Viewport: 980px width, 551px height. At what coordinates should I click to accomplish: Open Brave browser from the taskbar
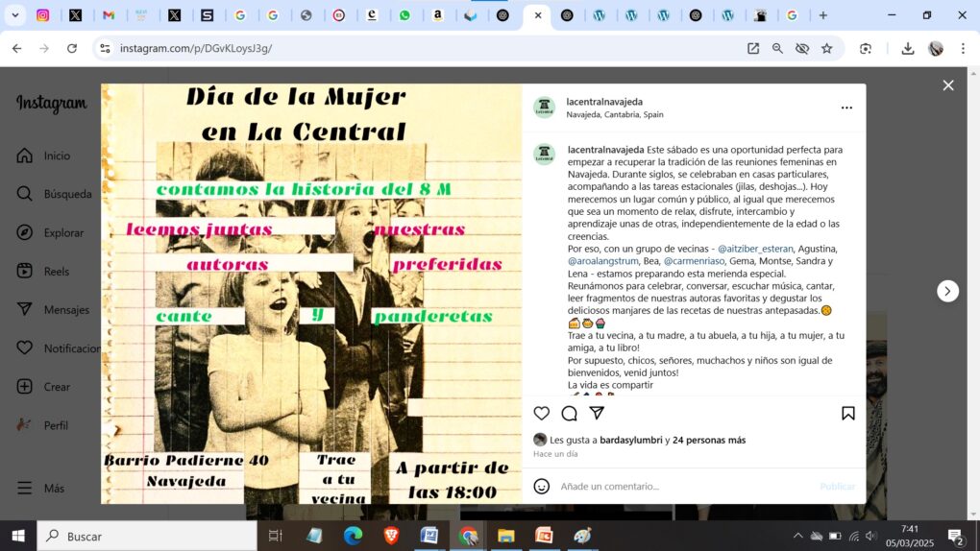[x=391, y=536]
